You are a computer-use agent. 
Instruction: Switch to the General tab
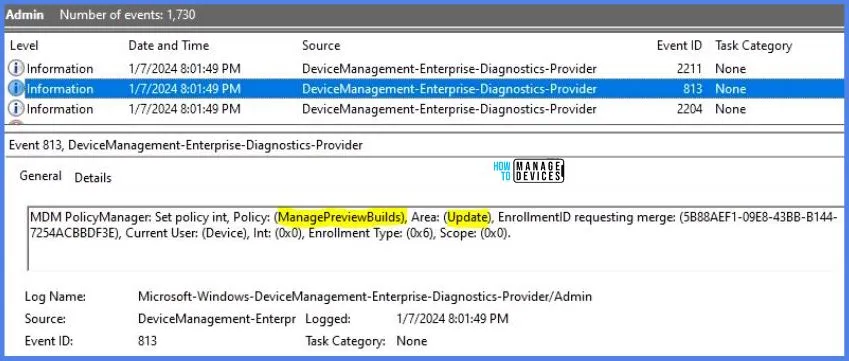coord(40,176)
